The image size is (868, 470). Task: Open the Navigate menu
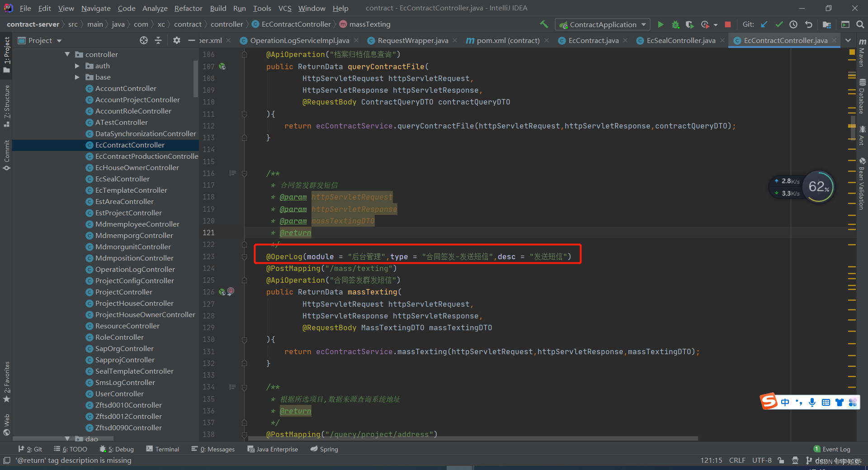pyautogui.click(x=96, y=8)
